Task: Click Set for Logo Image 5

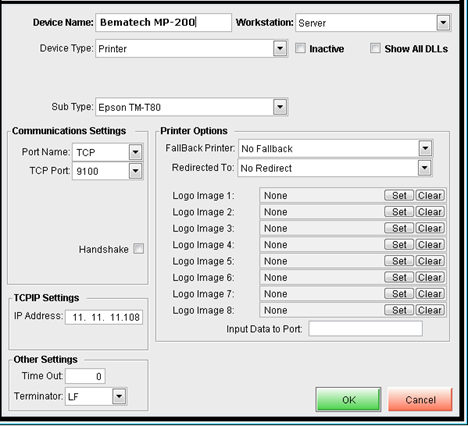Action: 399,261
